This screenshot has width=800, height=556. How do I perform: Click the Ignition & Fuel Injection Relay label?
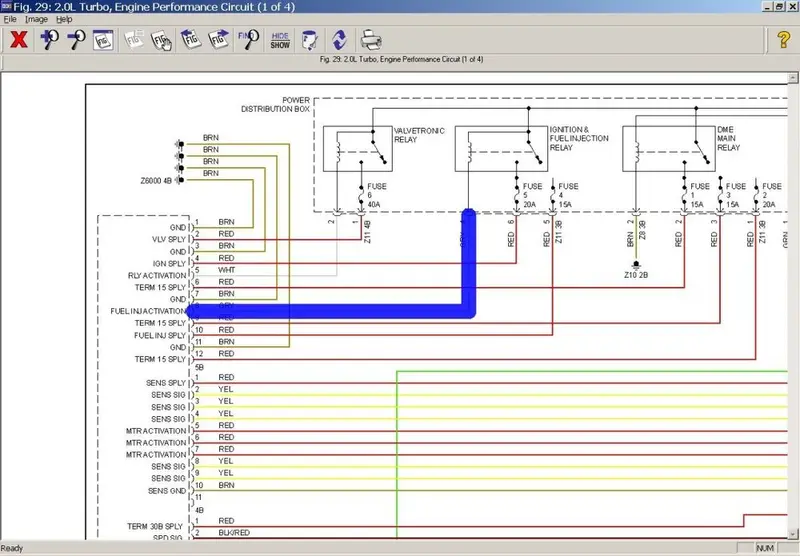[x=579, y=138]
